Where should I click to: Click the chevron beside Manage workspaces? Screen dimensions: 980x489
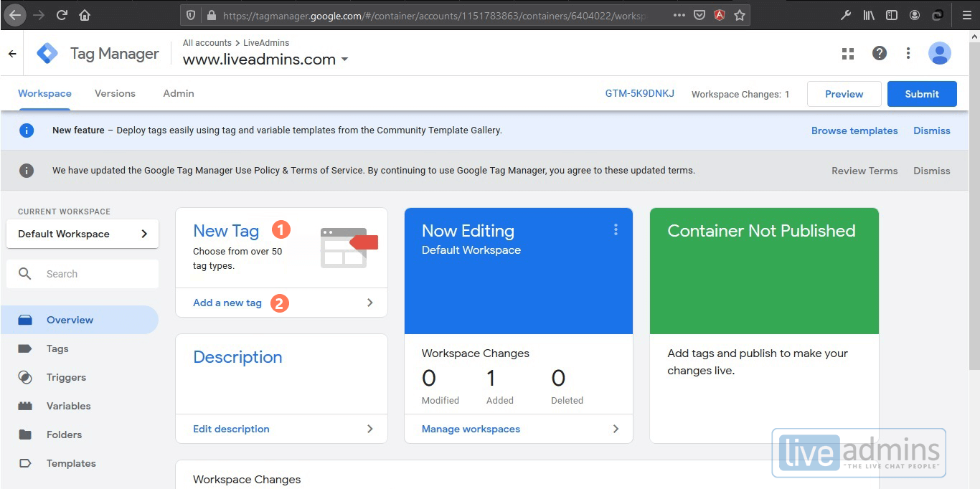click(x=616, y=429)
